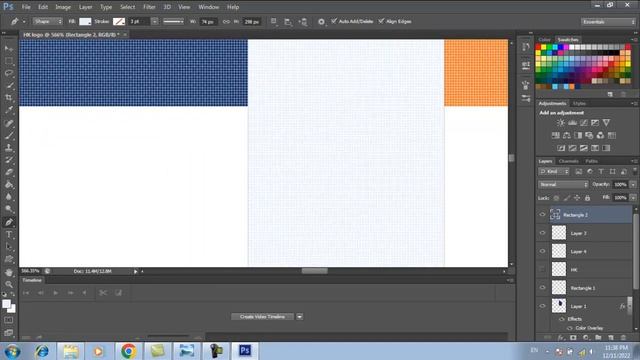The height and width of the screenshot is (360, 640).
Task: Click the Channel Mixer adjustment icon
Action: 600,135
